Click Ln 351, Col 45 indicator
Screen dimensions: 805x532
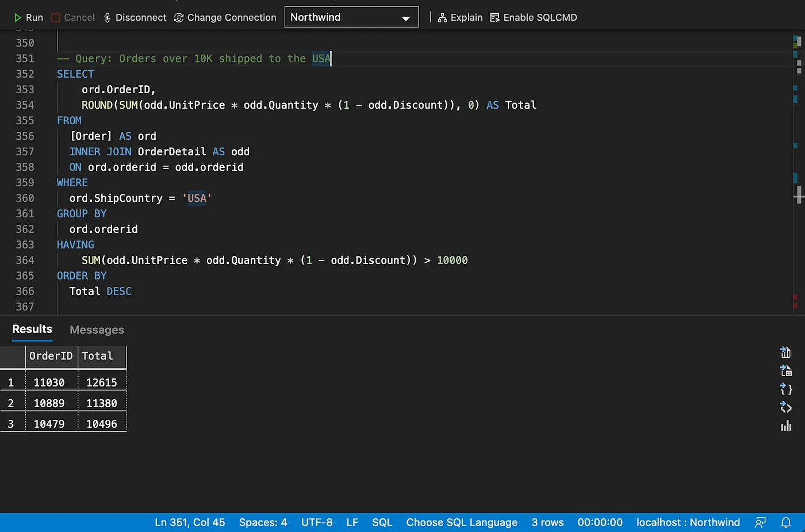coord(190,522)
